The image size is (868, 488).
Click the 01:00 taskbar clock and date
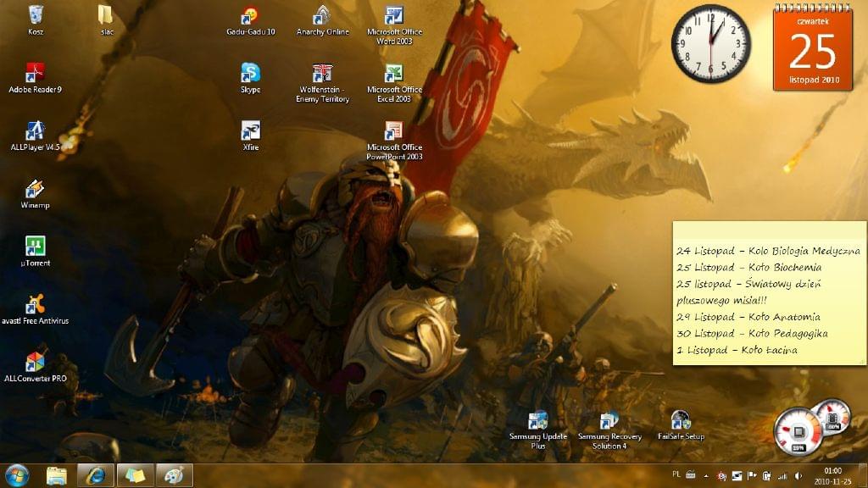pyautogui.click(x=832, y=476)
